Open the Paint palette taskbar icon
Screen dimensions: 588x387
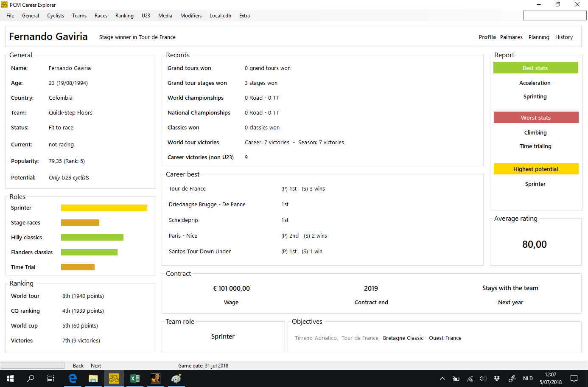pos(176,379)
